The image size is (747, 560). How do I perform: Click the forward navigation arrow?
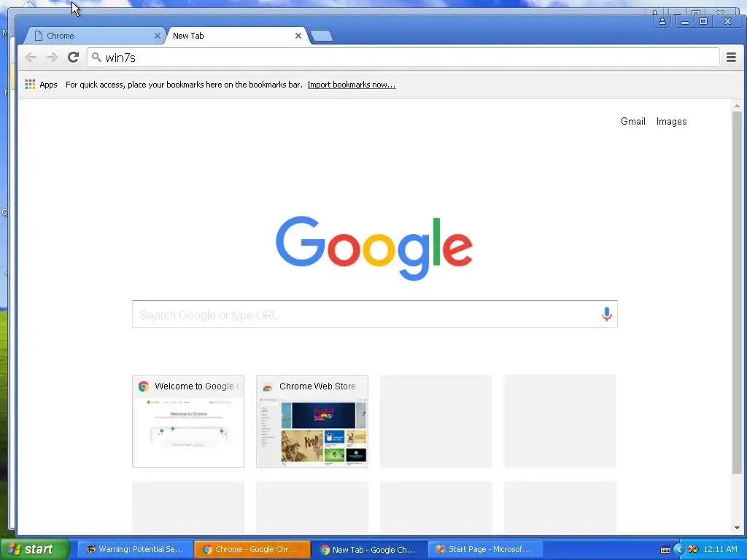[52, 58]
